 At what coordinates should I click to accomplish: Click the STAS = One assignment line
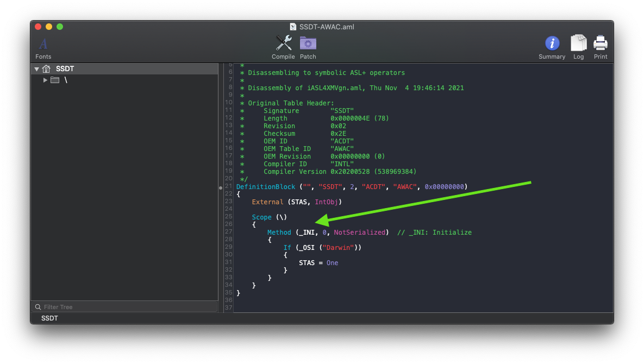click(318, 262)
